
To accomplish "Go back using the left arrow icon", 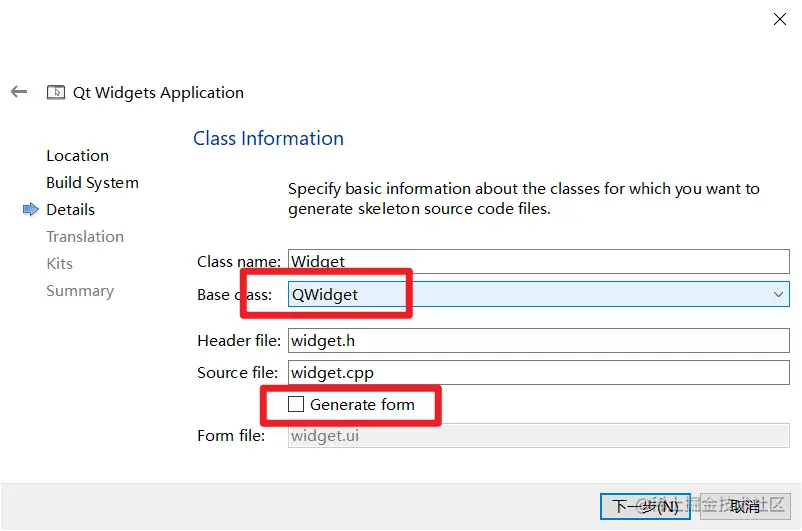I will tap(19, 92).
